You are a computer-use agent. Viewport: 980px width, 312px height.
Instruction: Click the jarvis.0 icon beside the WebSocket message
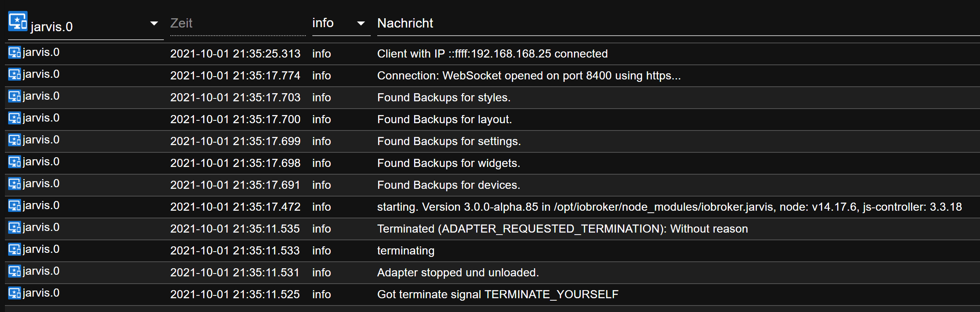pos(14,75)
